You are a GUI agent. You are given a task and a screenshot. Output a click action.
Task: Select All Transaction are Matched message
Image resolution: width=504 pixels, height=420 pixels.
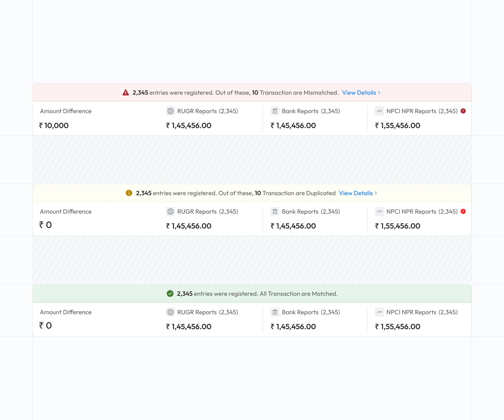point(299,294)
